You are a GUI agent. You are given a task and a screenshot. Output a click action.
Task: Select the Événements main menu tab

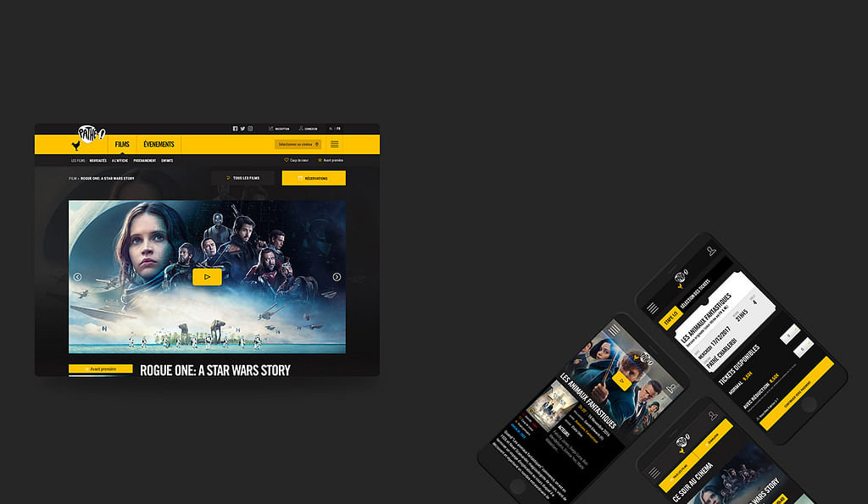click(x=159, y=145)
